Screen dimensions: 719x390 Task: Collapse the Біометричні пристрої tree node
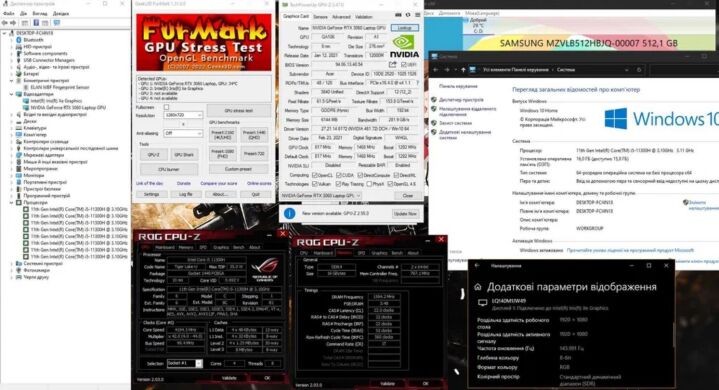tap(11, 80)
